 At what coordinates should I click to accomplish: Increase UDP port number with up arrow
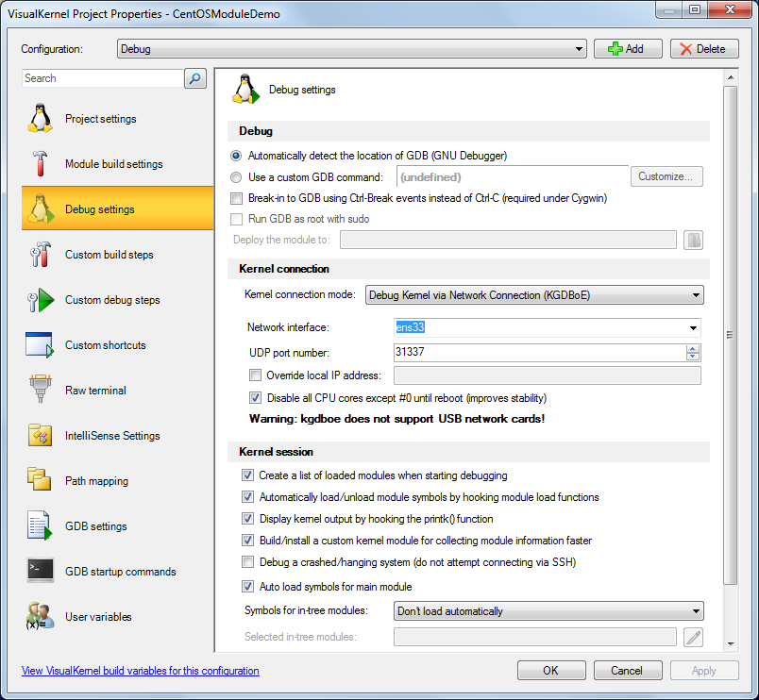click(693, 349)
